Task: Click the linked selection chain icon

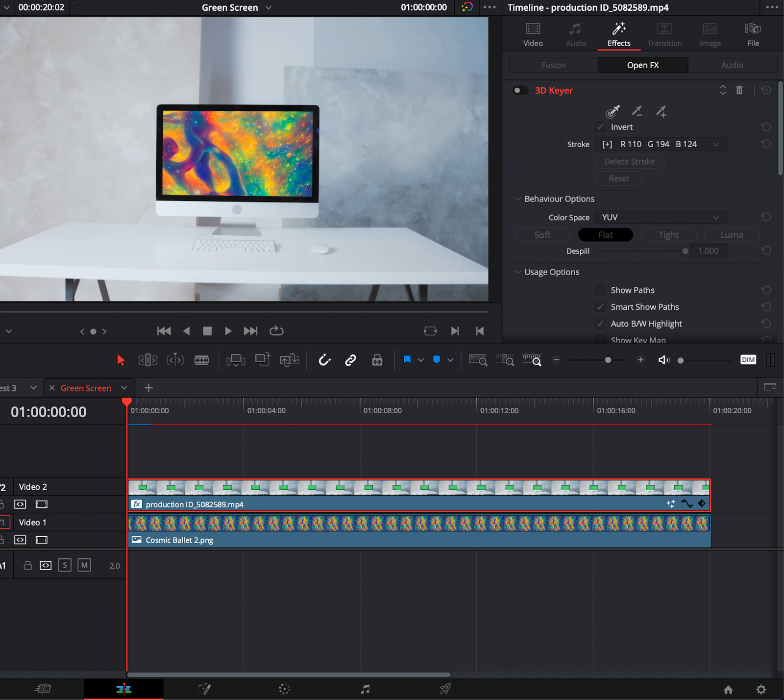Action: point(350,360)
